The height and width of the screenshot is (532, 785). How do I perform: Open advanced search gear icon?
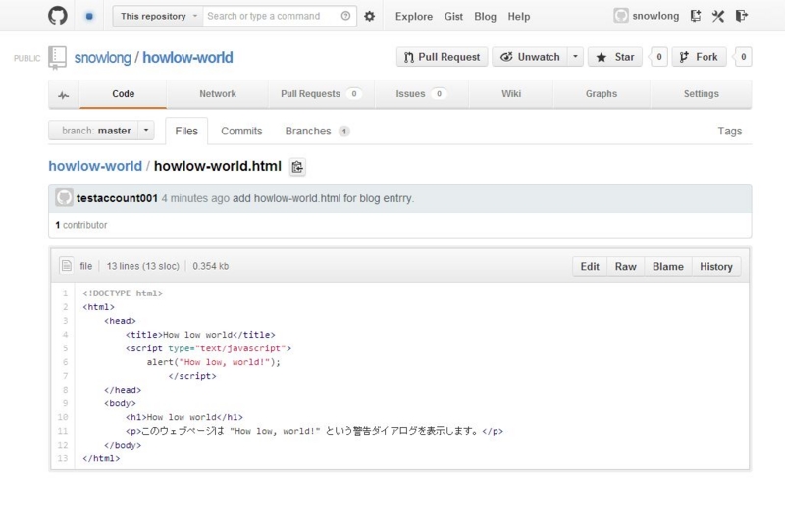click(x=370, y=16)
